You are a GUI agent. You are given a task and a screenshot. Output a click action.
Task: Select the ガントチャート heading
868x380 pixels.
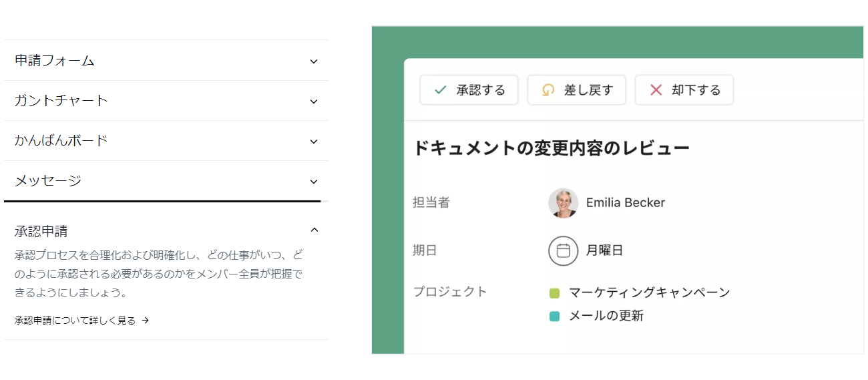coord(61,101)
